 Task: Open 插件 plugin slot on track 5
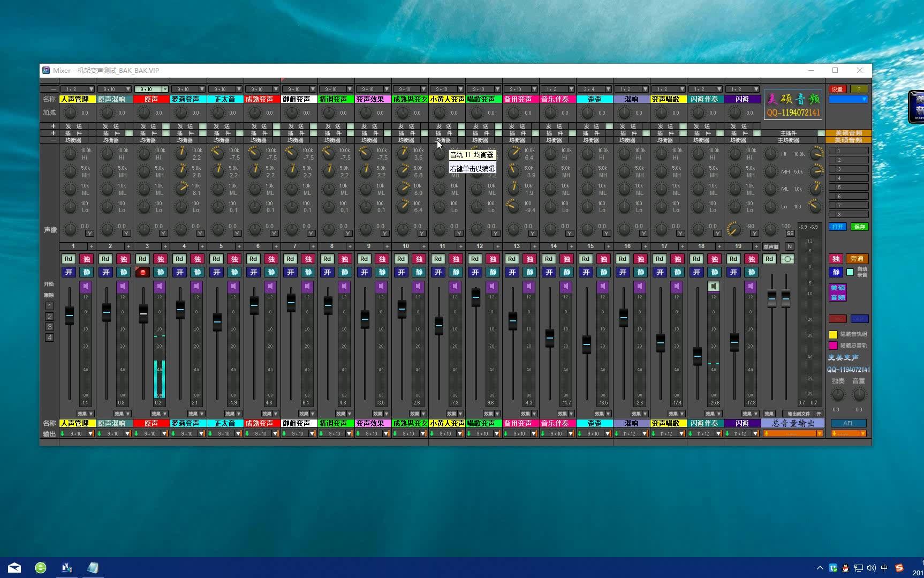click(221, 133)
